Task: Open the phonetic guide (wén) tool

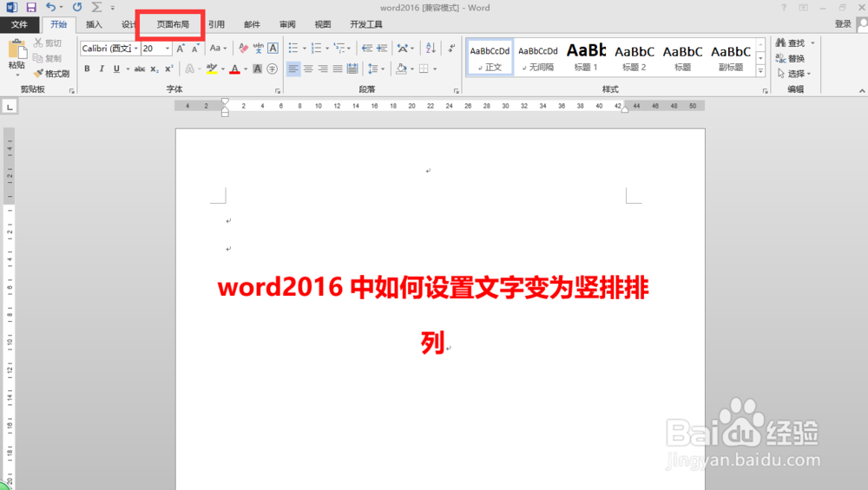Action: (x=258, y=49)
